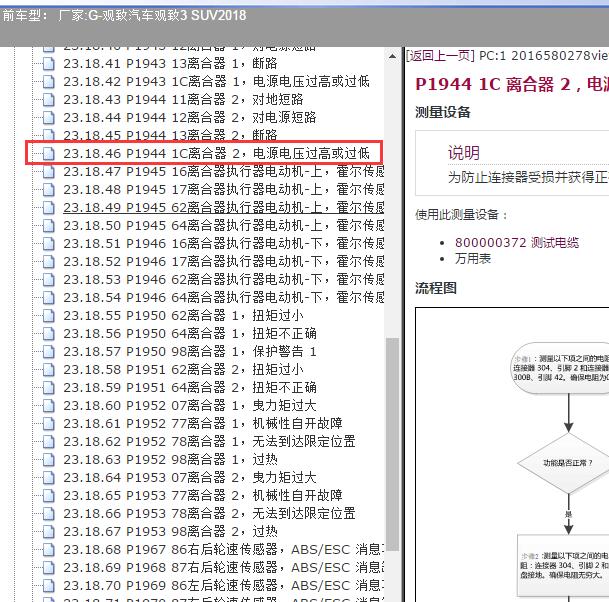The width and height of the screenshot is (609, 602).
Task: Click document icon of 23.18.52 P1946 17 row
Action: click(49, 261)
